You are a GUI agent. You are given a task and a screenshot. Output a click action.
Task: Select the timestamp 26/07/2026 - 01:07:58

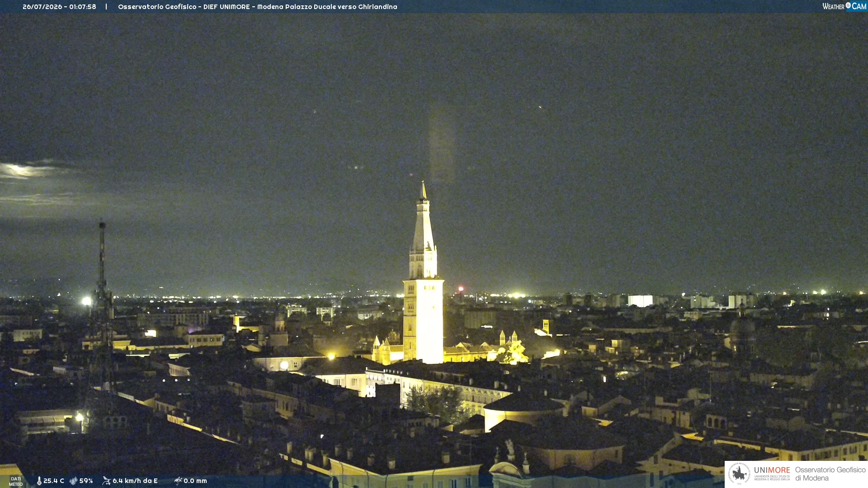point(59,7)
